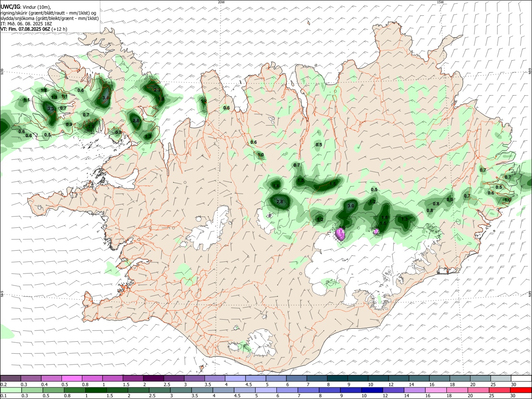Pick the 20 pink swatch in the lower scale
This screenshot has height=399, width=532.
click(x=478, y=390)
